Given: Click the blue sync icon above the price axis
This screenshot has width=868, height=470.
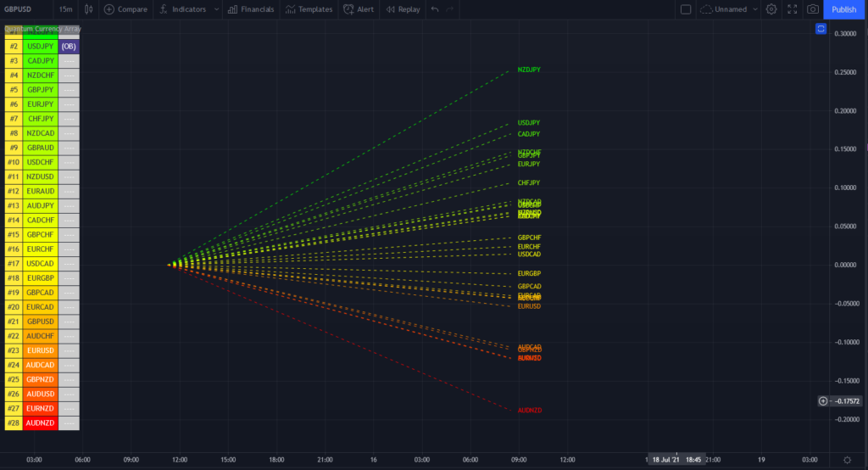Looking at the screenshot, I should (821, 29).
